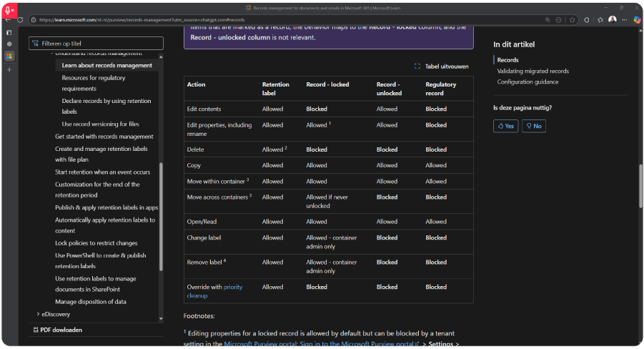Click the browser refresh icon
The height and width of the screenshot is (349, 644).
19,20
